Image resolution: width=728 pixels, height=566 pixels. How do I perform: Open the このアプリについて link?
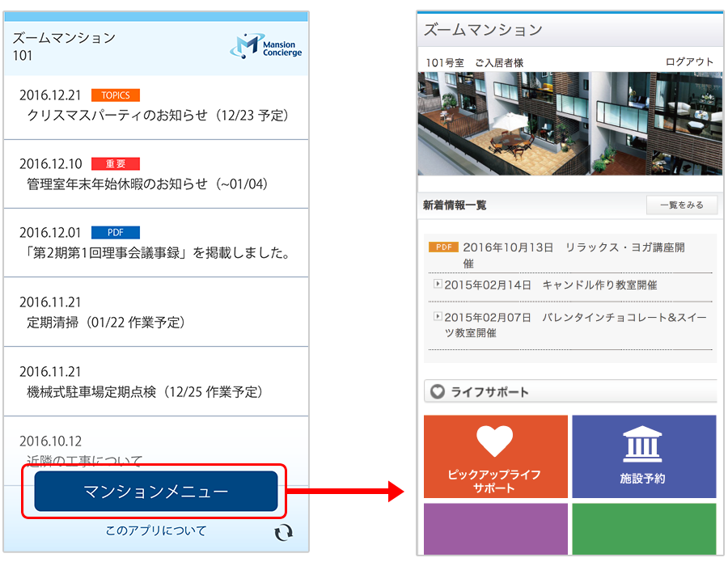coord(155,531)
